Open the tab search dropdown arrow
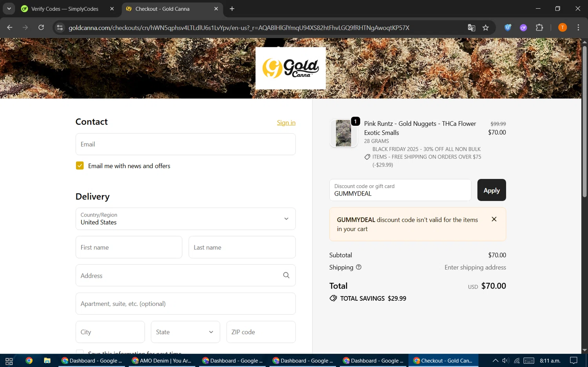This screenshot has height=367, width=588. pos(9,9)
